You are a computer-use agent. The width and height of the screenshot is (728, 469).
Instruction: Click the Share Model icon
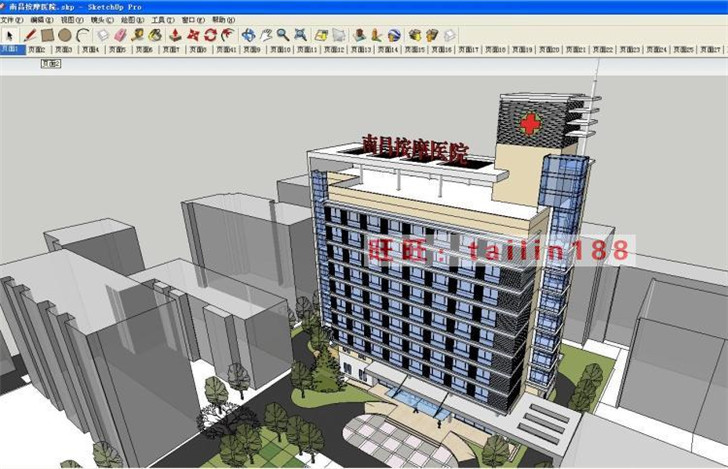(x=432, y=35)
